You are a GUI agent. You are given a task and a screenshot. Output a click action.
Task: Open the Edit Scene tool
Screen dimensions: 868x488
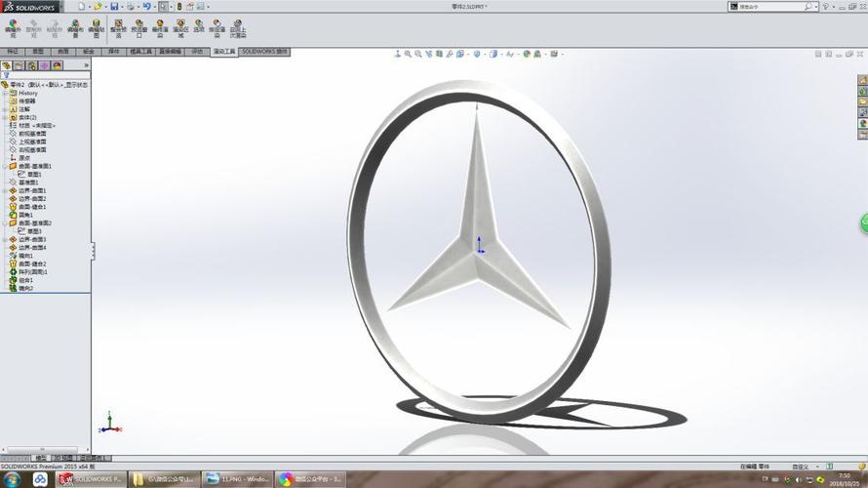(75, 28)
